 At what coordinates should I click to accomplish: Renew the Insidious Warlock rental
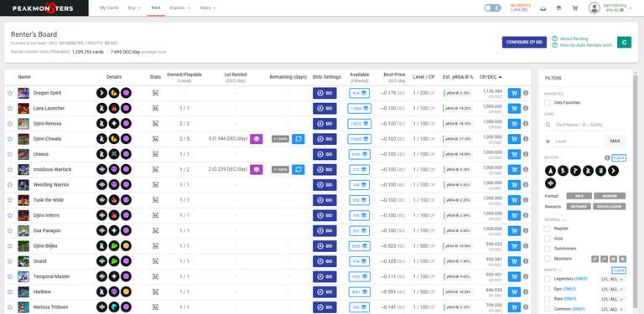(x=299, y=169)
